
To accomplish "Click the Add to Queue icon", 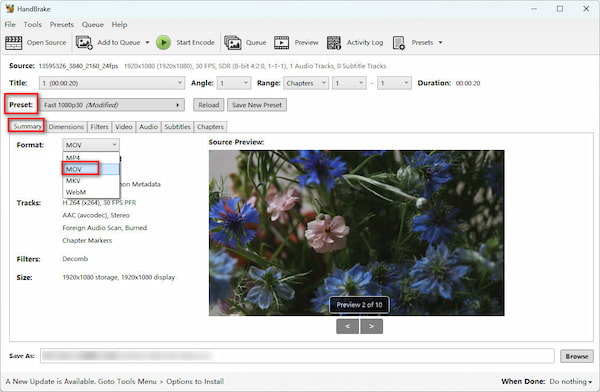I will click(x=84, y=42).
